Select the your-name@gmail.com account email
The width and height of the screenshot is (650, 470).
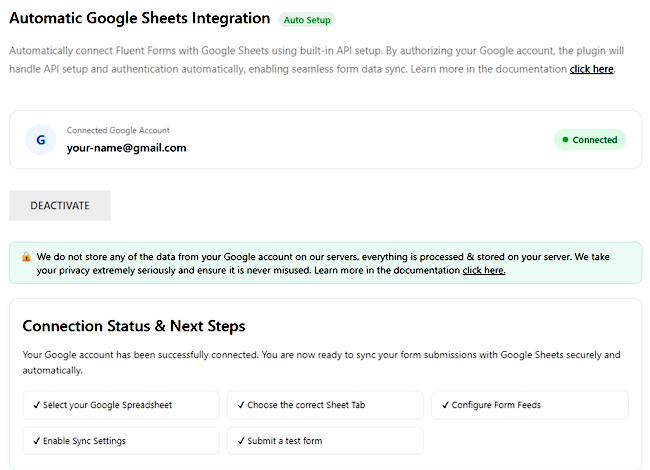pyautogui.click(x=126, y=148)
